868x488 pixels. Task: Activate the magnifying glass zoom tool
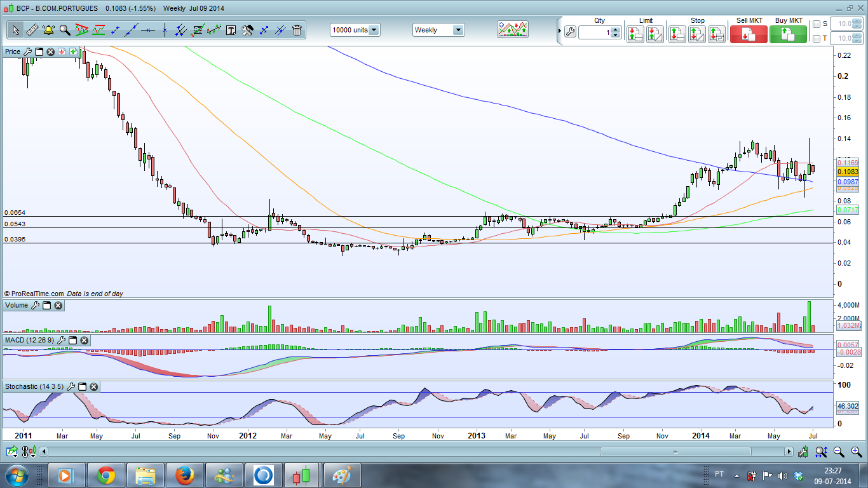click(x=65, y=30)
